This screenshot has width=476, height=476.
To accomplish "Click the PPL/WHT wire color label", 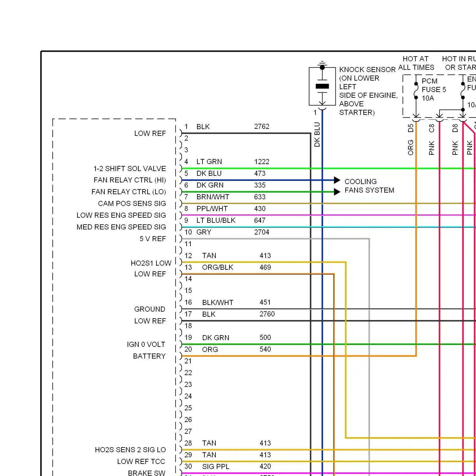I will (x=212, y=209).
